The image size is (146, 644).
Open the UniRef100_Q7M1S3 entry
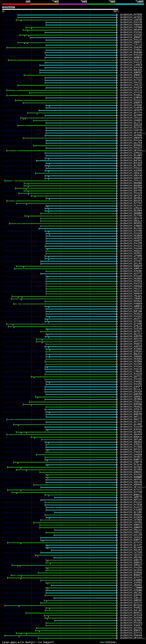click(x=131, y=153)
